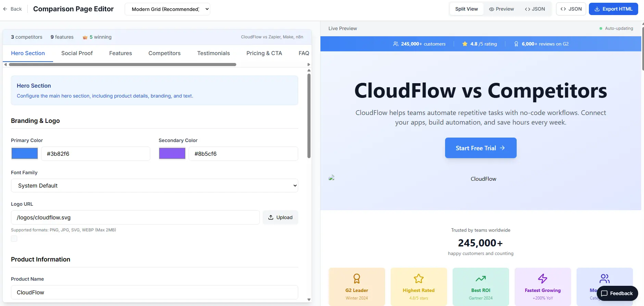This screenshot has height=306, width=644.
Task: Click the '9 features' summary text
Action: click(x=62, y=37)
